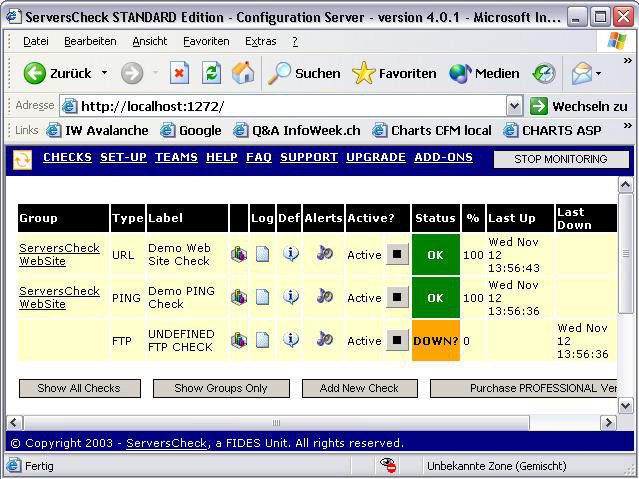Click the privacy eye icon in status bar
Viewport: 639px width, 479px height.
pyautogui.click(x=388, y=465)
